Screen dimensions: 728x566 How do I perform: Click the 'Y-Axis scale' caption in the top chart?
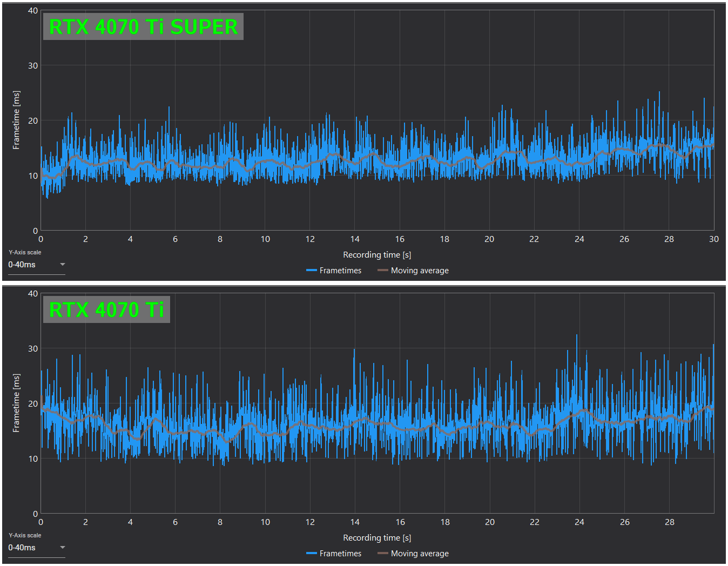(25, 252)
